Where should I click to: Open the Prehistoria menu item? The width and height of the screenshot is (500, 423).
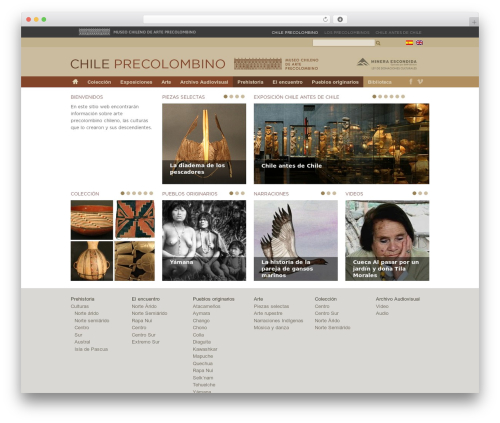pos(250,82)
